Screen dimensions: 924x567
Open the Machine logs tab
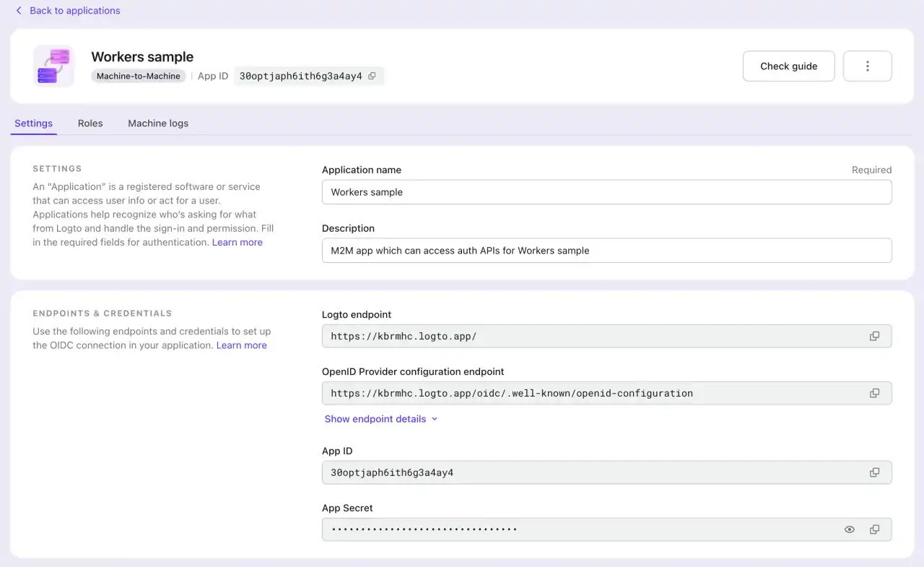point(157,123)
